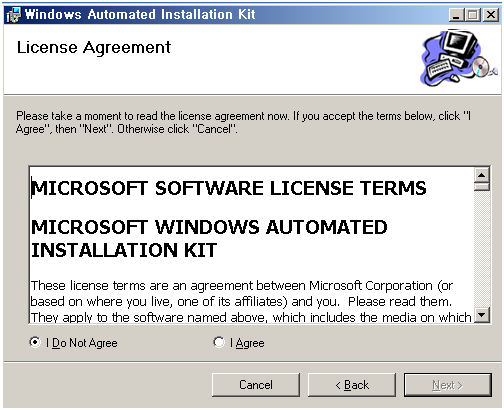
Task: Click the instruction text about accepting terms
Action: pos(243,122)
